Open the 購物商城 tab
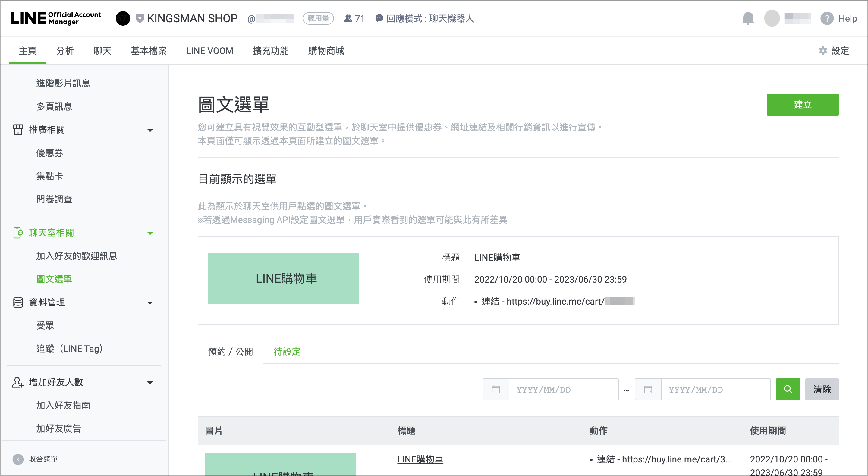This screenshot has width=868, height=476. (x=326, y=51)
